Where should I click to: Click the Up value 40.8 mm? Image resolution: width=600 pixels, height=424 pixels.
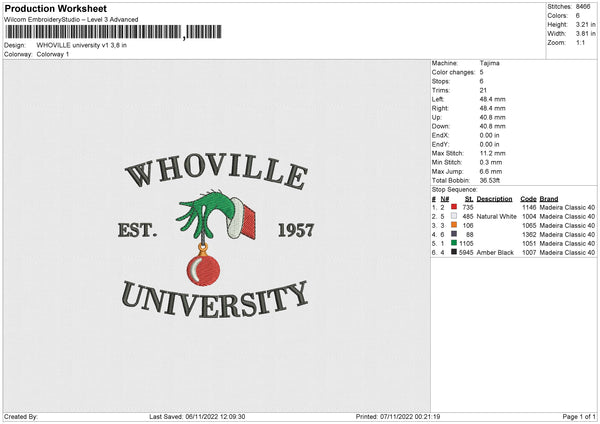492,117
